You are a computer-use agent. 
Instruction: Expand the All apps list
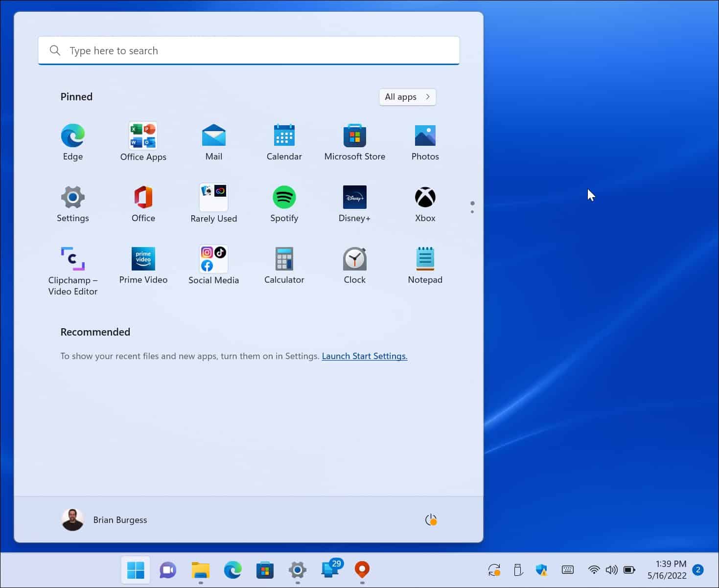click(407, 97)
